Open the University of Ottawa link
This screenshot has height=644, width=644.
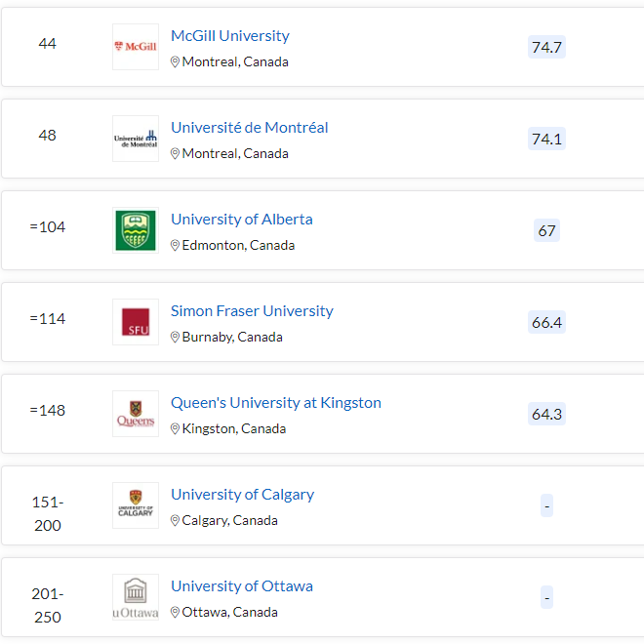(242, 586)
